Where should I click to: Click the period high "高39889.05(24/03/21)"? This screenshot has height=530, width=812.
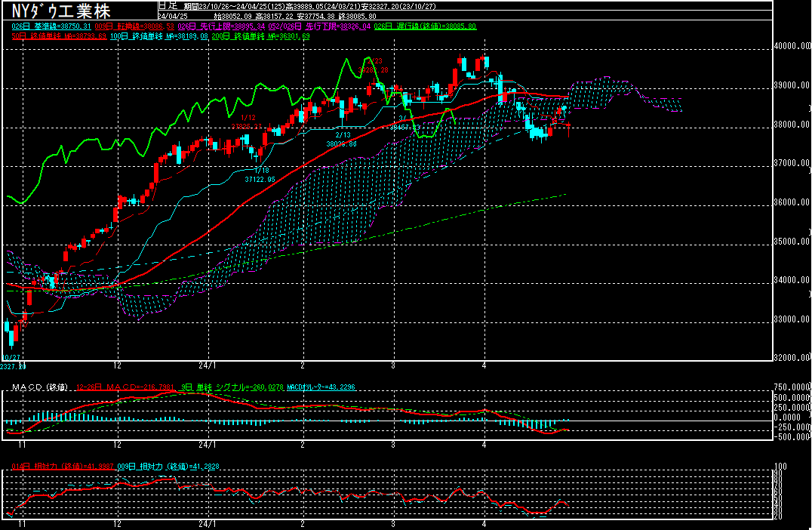point(325,6)
